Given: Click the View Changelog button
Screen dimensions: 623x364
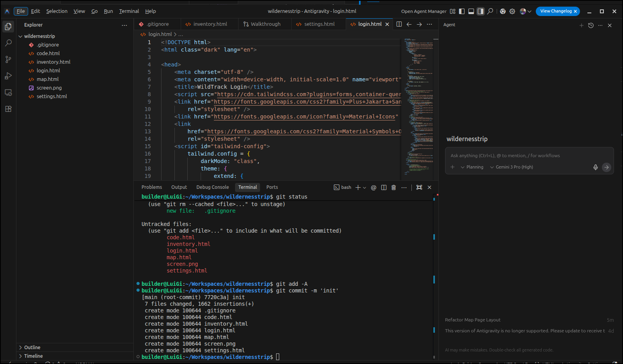Looking at the screenshot, I should point(555,11).
